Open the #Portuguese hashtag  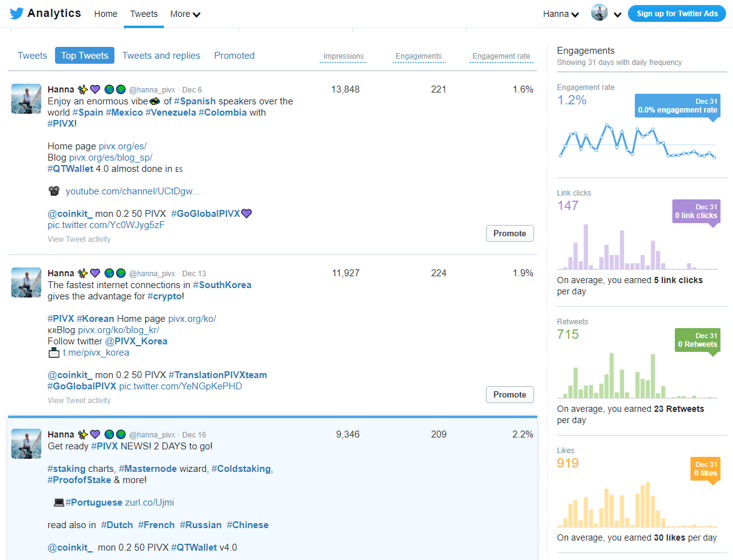pyautogui.click(x=94, y=502)
